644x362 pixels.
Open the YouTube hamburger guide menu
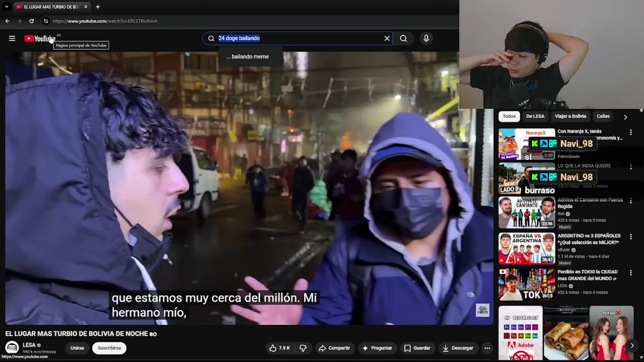[x=12, y=38]
